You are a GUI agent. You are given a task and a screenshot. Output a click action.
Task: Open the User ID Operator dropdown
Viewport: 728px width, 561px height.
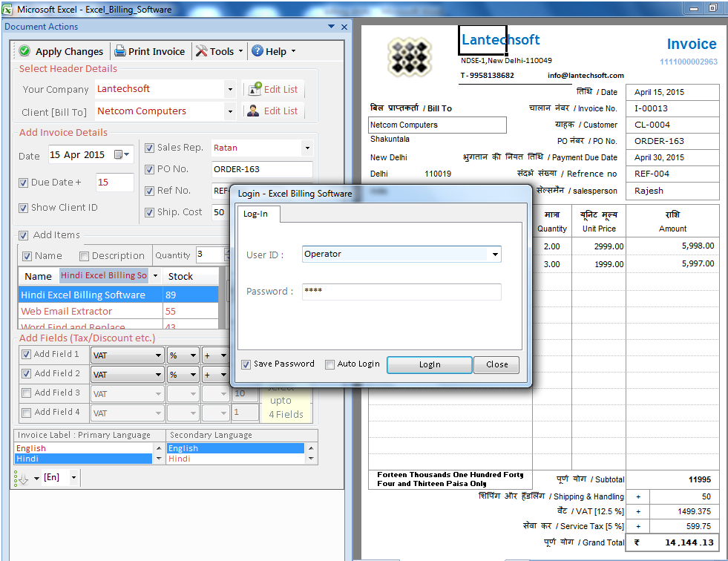[495, 255]
